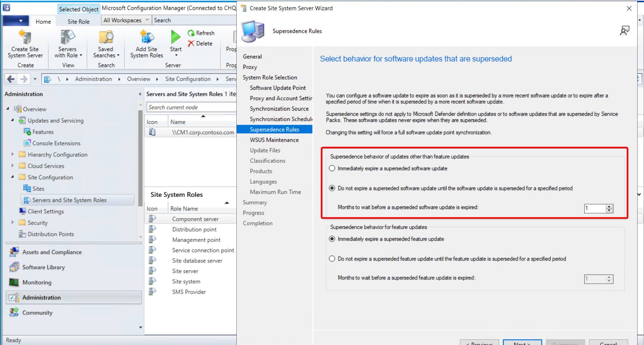This screenshot has height=345, width=644.
Task: Go back with the navigation arrow
Action: 11,79
